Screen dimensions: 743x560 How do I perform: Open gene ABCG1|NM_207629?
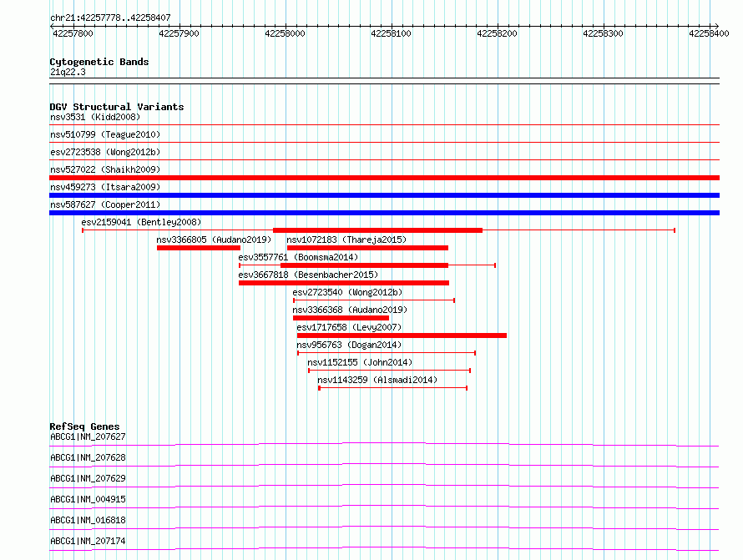(x=88, y=478)
